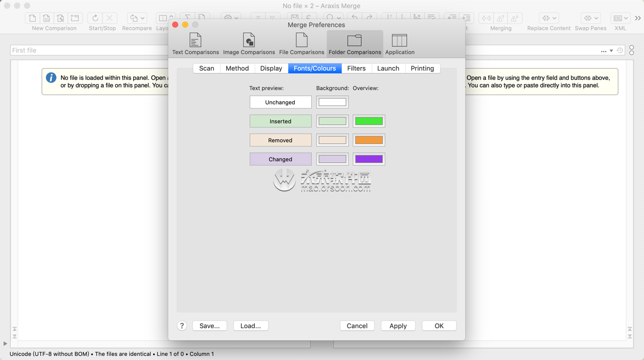Viewport: 644px width, 360px height.
Task: Create new binary comparison from main toolbar
Action: click(x=47, y=18)
